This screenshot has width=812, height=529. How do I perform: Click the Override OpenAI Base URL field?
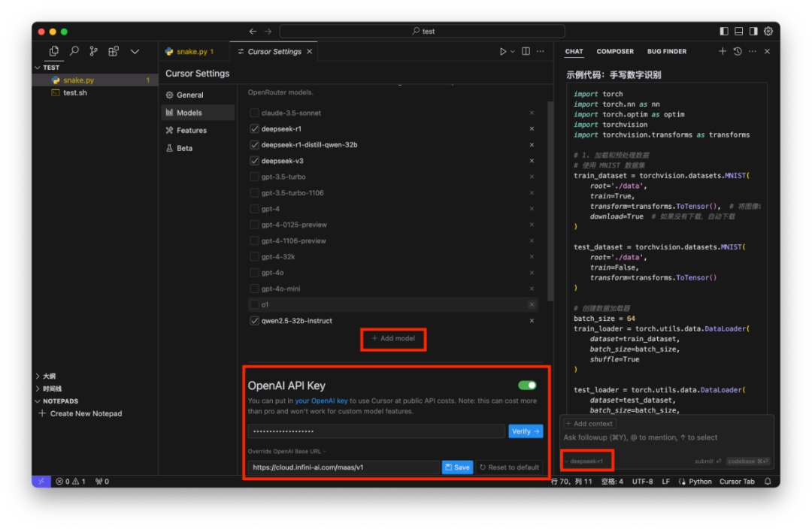[x=344, y=467]
